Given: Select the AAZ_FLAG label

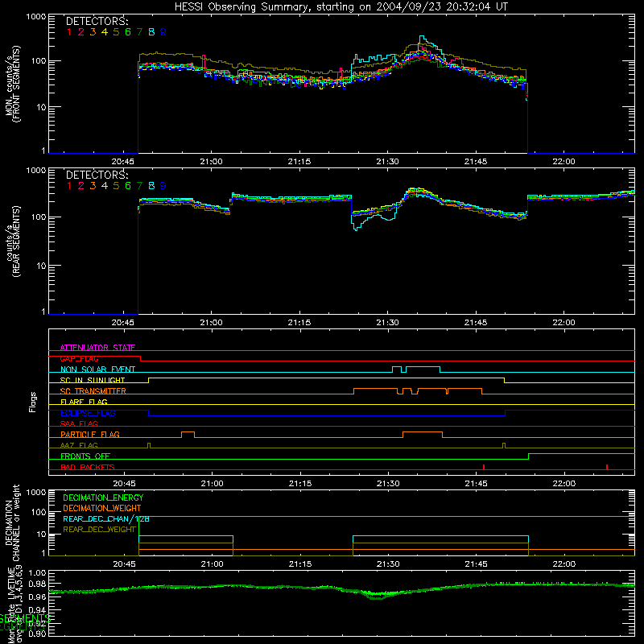Looking at the screenshot, I should click(x=79, y=445).
